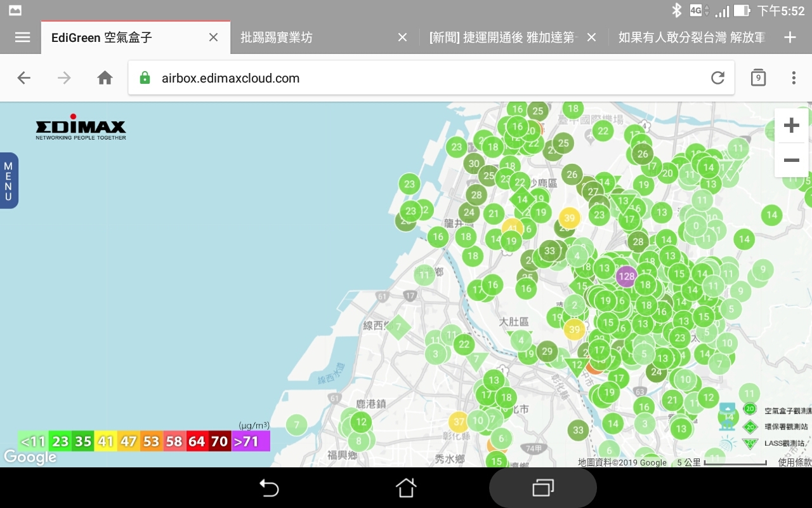Open the browser three-dot overflow menu

[794, 77]
